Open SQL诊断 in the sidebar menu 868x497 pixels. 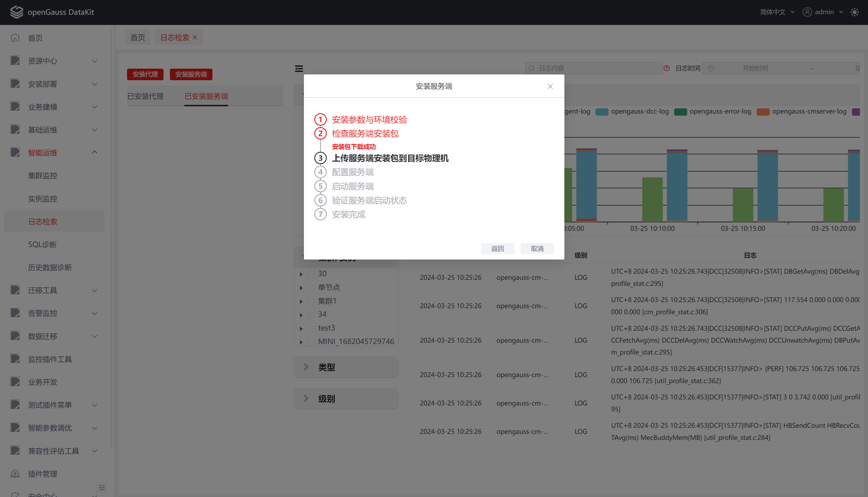[x=42, y=244]
